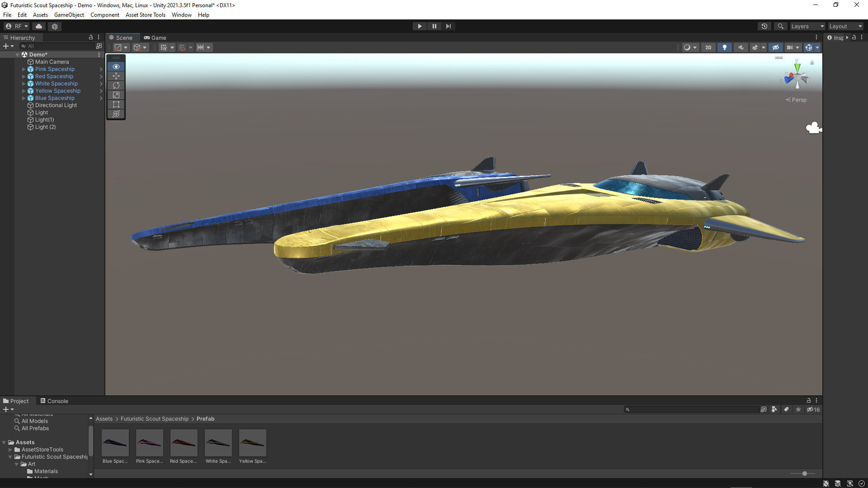Click the activity checkmark status icon
The height and width of the screenshot is (488, 868).
(862, 483)
